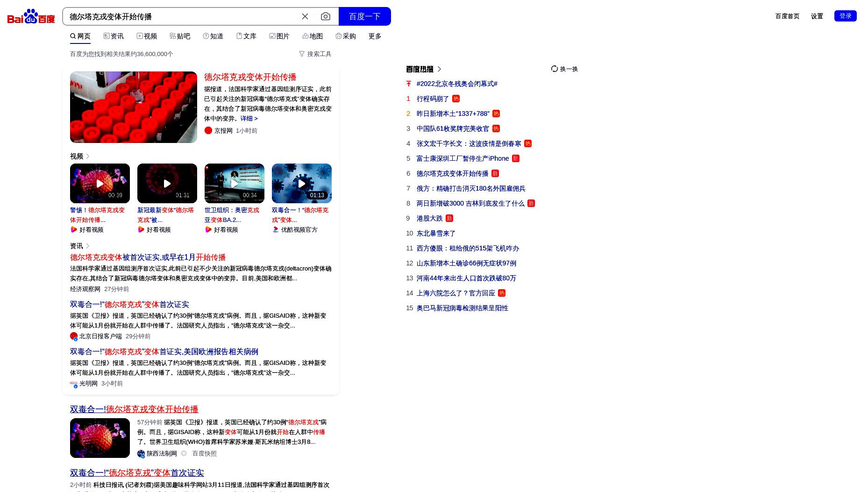
Task: Switch to the 采购 tab
Action: (x=346, y=36)
